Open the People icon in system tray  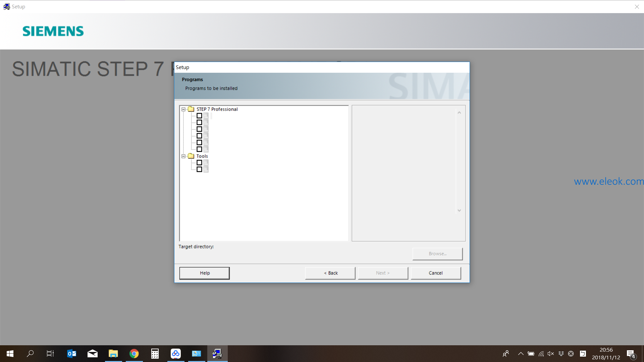506,354
